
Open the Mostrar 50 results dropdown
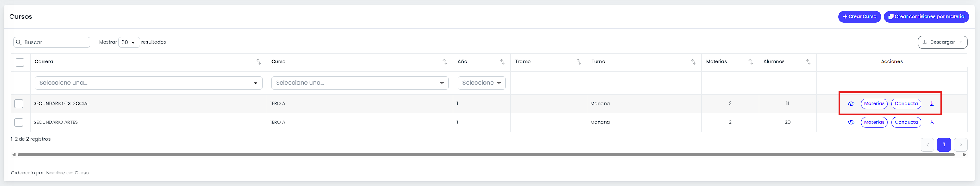point(129,42)
